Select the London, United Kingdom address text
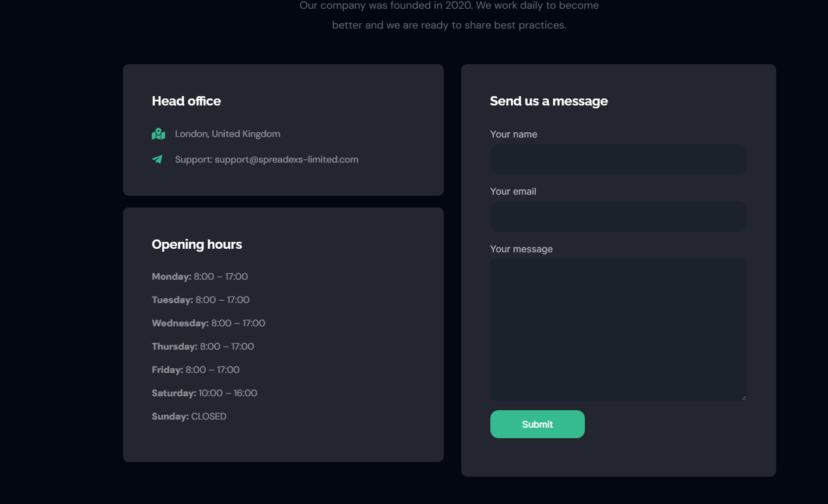 click(227, 134)
